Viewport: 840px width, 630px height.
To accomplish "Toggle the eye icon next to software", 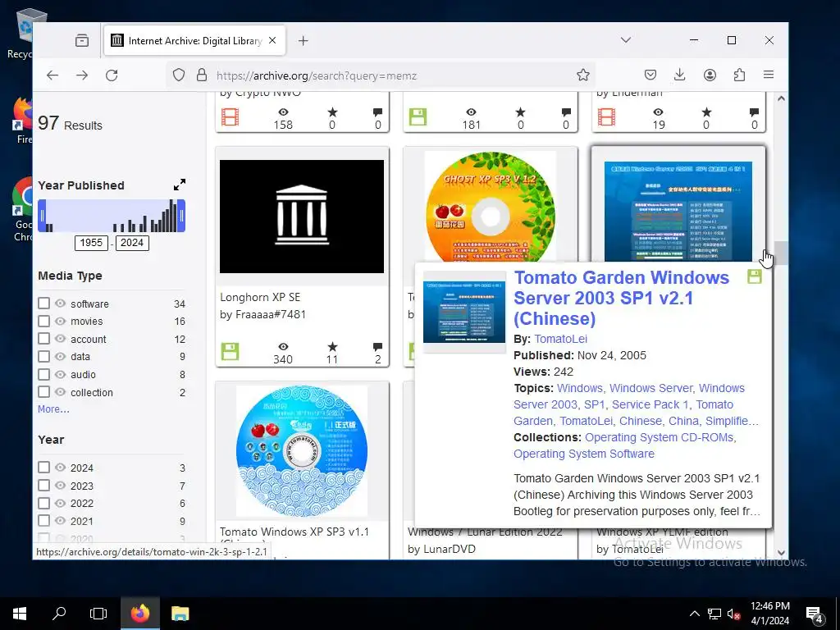I will click(61, 304).
